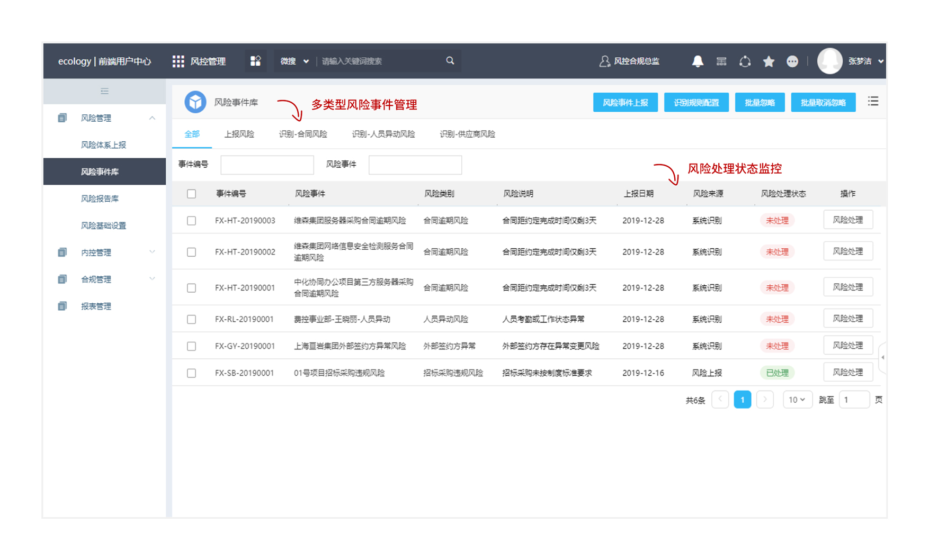
Task: Collapse the sidebar using hamburger icon
Action: click(104, 91)
